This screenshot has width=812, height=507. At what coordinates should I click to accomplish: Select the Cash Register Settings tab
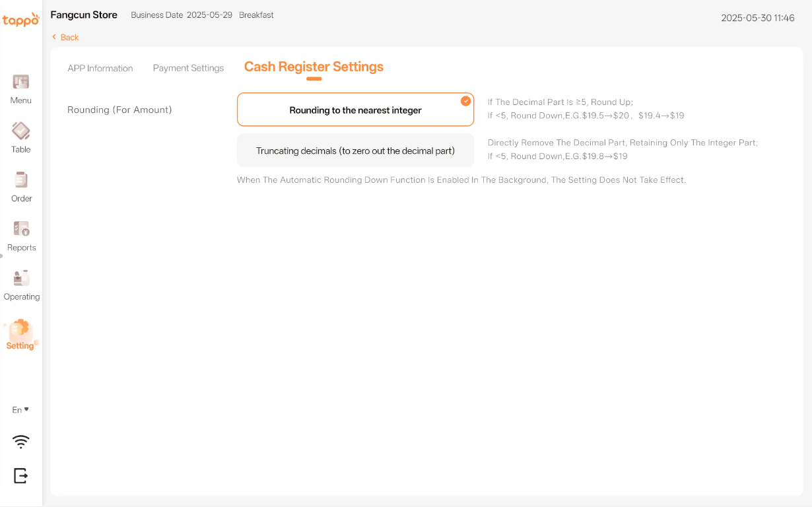(314, 67)
